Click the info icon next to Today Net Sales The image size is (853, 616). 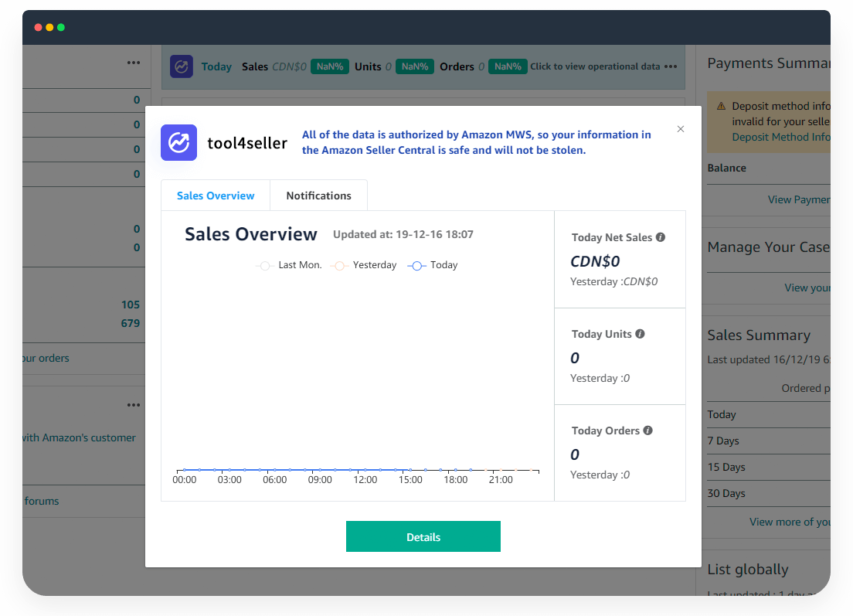(x=661, y=237)
